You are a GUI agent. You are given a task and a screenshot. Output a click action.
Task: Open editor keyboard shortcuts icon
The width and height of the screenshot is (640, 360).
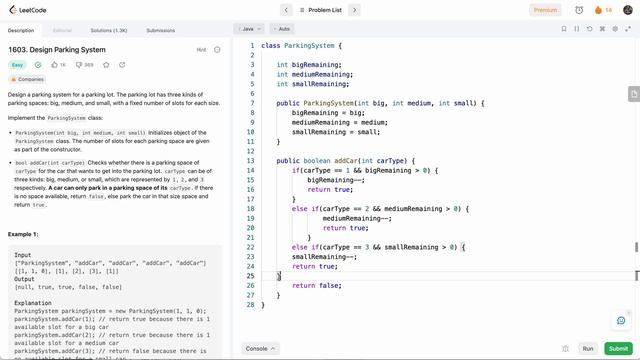click(x=602, y=29)
